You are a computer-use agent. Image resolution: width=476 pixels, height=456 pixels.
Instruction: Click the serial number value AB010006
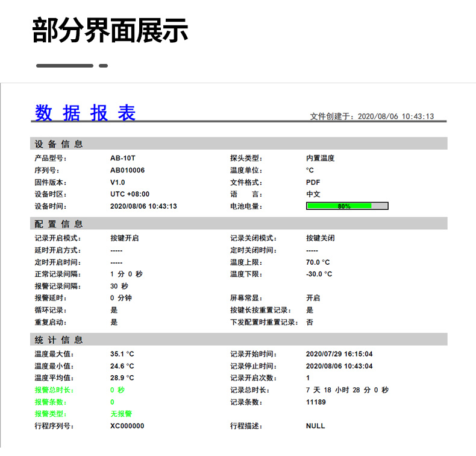128,170
